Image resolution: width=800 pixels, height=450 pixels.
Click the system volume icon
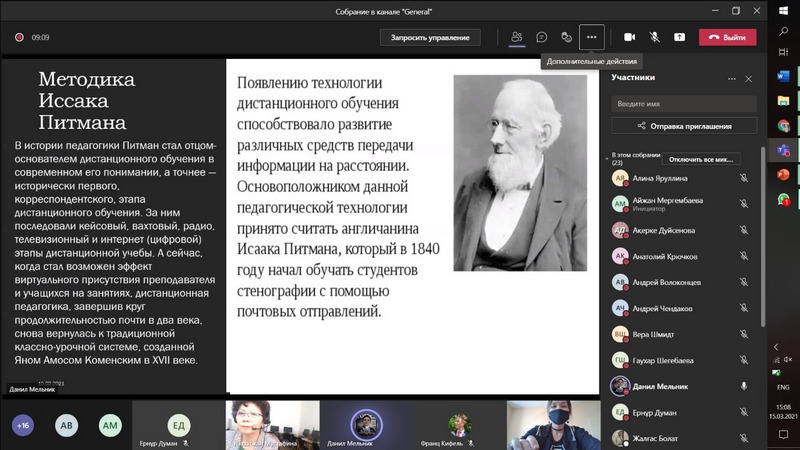[x=788, y=360]
